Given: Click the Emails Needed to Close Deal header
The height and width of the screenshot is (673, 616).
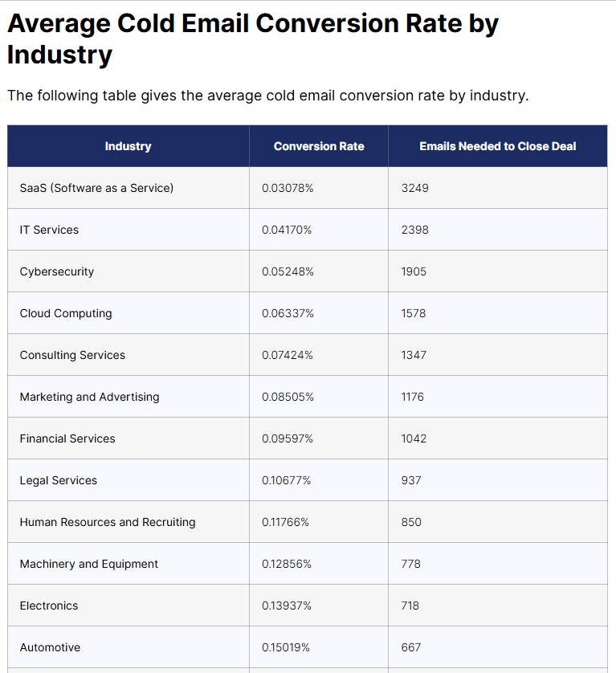Looking at the screenshot, I should [497, 146].
